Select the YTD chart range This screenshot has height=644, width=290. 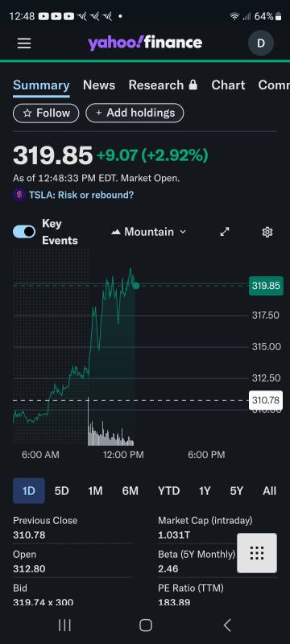pyautogui.click(x=169, y=491)
